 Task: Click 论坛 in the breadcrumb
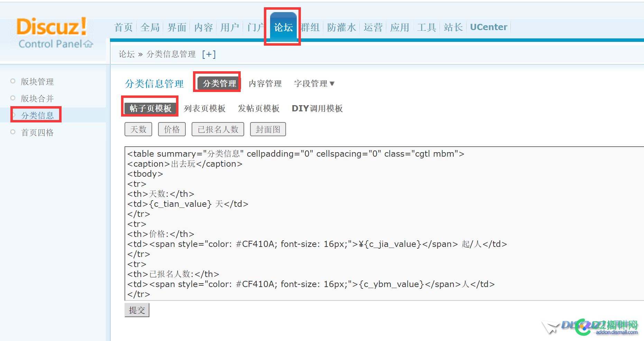tap(127, 54)
